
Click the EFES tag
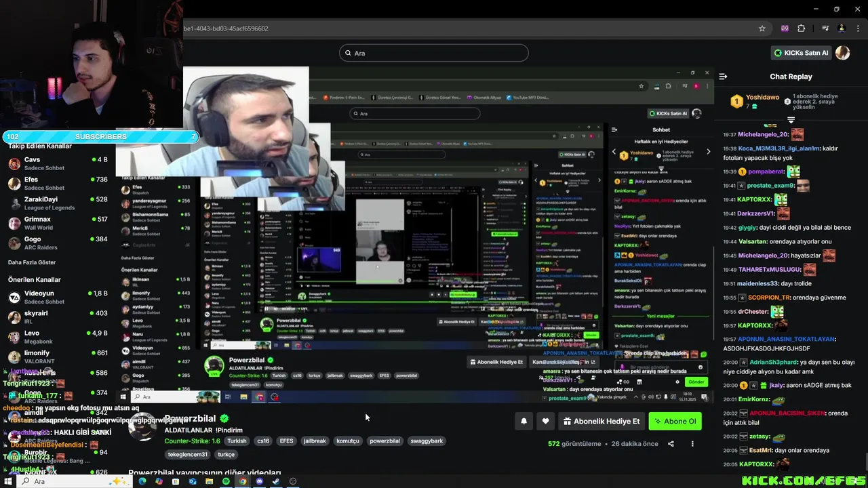(x=286, y=441)
